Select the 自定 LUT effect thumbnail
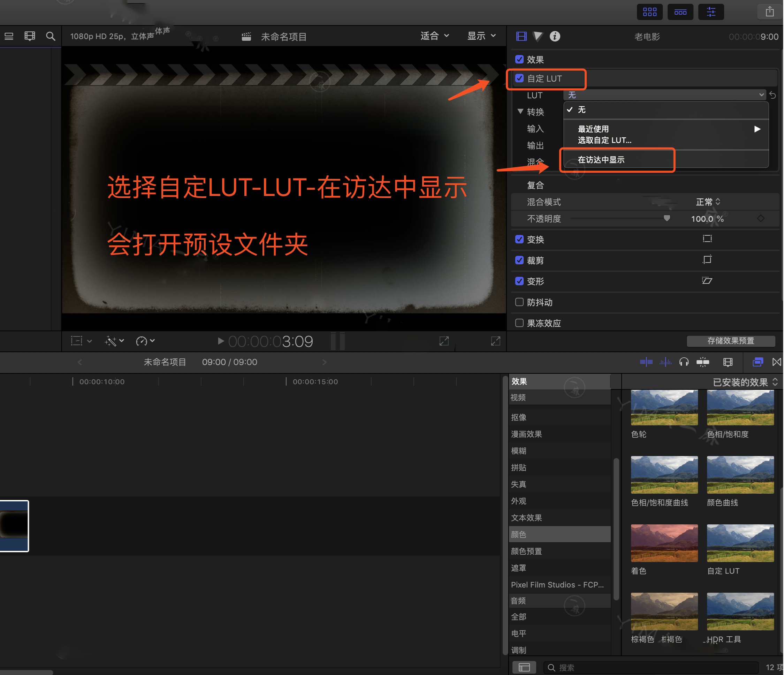This screenshot has width=784, height=675. point(740,543)
